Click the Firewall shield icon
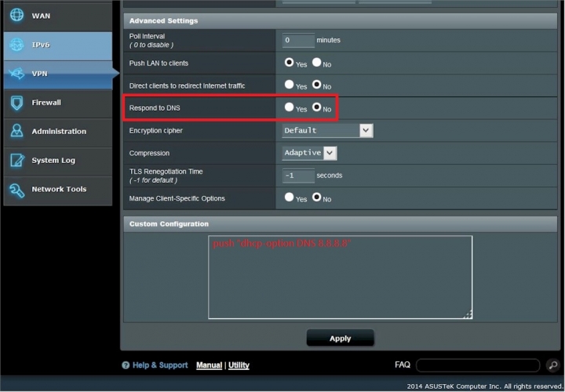The image size is (565, 392). click(x=16, y=103)
